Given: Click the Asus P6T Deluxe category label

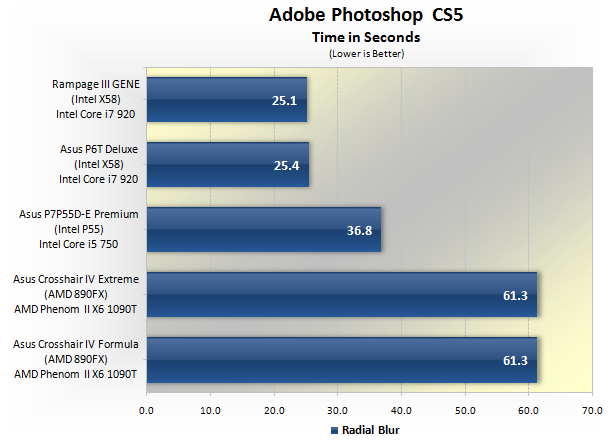Looking at the screenshot, I should [x=98, y=164].
